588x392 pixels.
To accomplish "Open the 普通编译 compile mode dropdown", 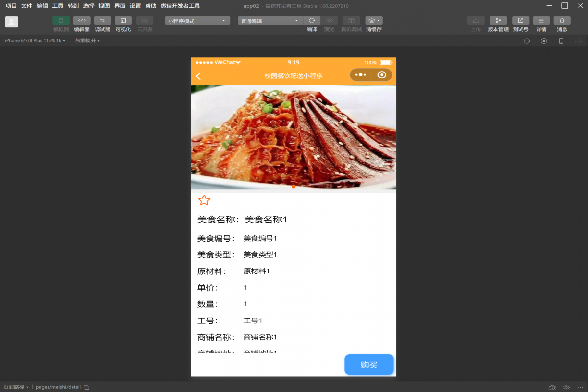I will [x=268, y=20].
